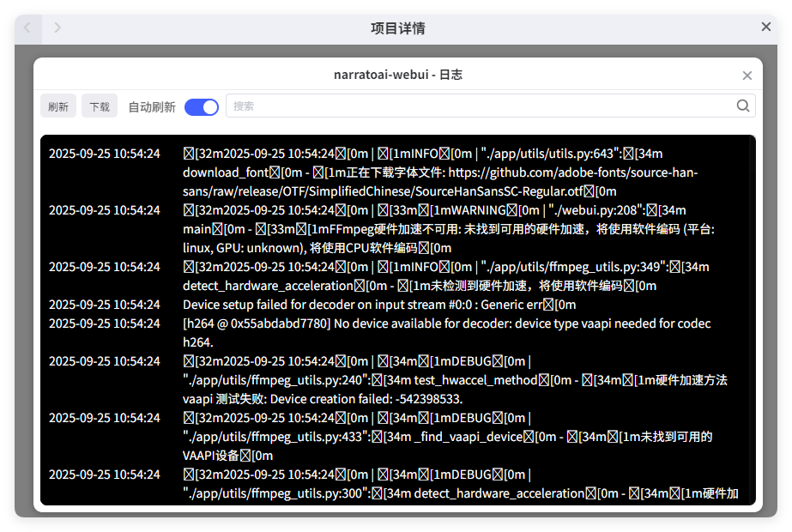Image resolution: width=792 pixels, height=532 pixels.
Task: Click the 'Device setup failed for decoder' line
Action: tap(378, 305)
